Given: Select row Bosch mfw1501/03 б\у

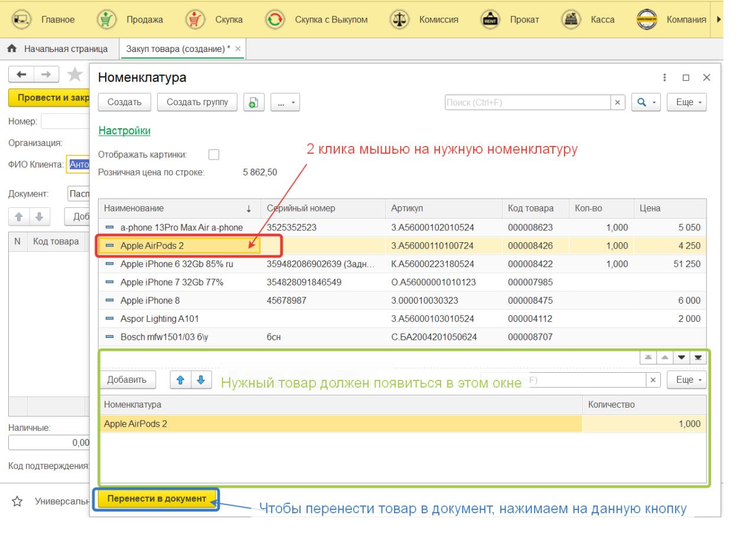Looking at the screenshot, I should pos(402,337).
